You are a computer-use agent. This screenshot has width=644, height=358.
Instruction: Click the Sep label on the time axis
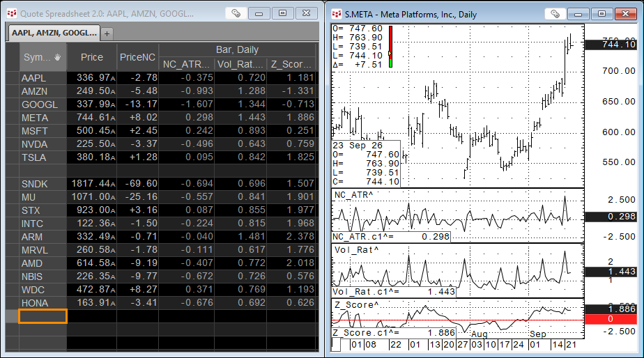[x=537, y=334]
